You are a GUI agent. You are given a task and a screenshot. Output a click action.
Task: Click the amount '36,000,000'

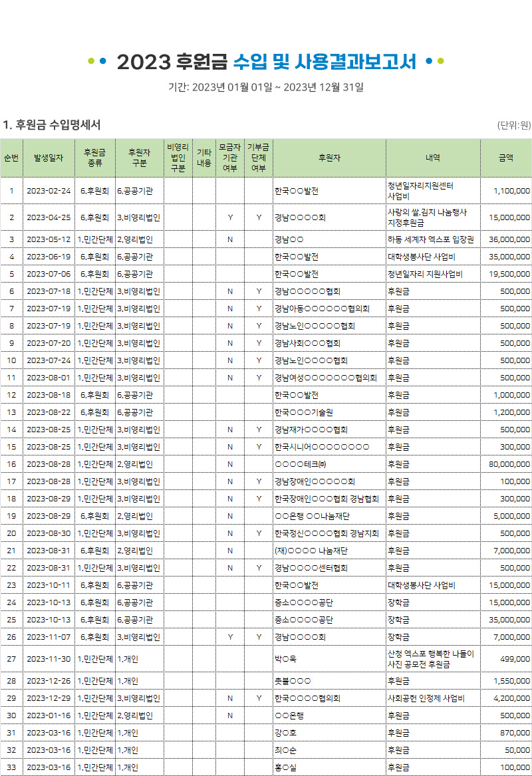click(509, 239)
